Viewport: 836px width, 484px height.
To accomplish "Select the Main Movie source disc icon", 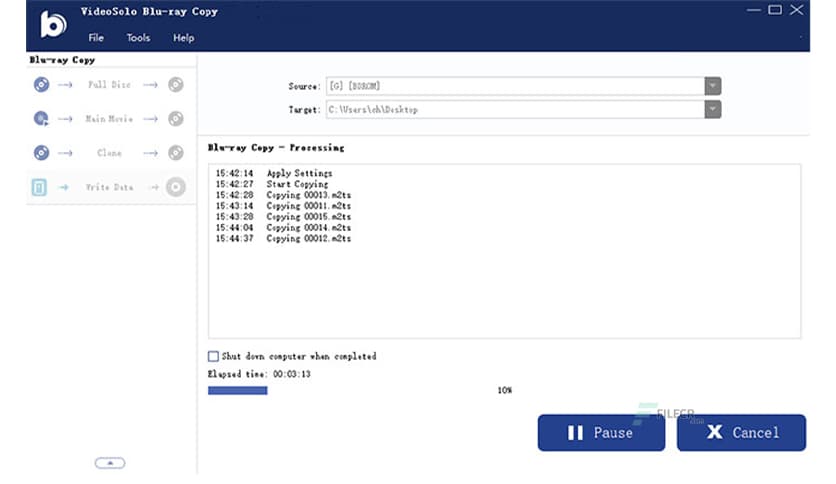I will 41,118.
